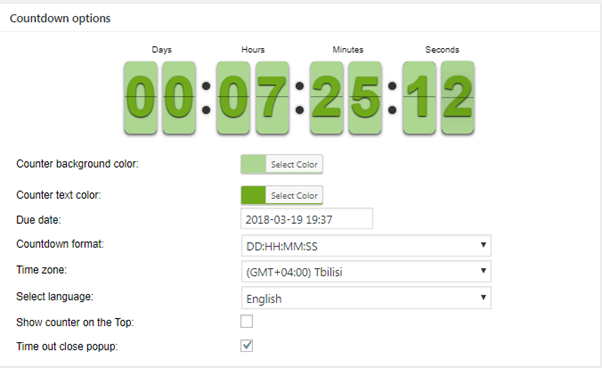Open the Counter background color picker swatch

pyautogui.click(x=253, y=164)
